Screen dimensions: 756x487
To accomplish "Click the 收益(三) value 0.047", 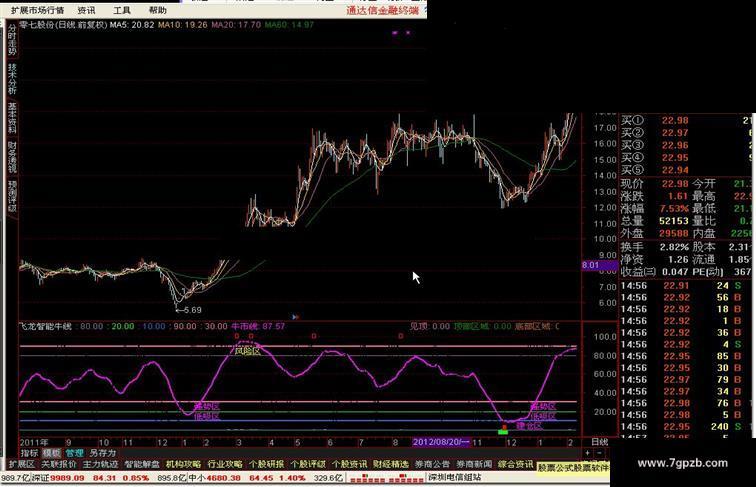I will click(675, 272).
